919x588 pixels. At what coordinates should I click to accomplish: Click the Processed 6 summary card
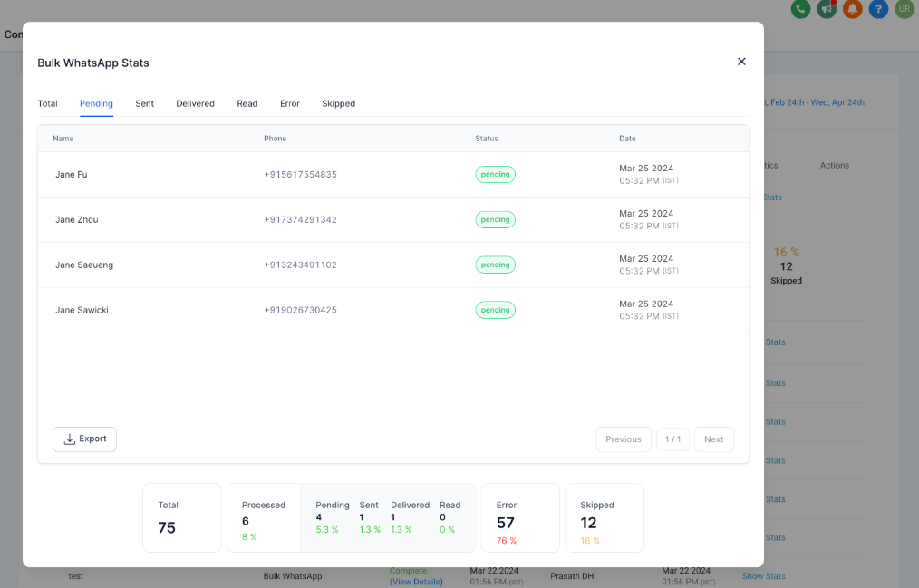click(264, 517)
